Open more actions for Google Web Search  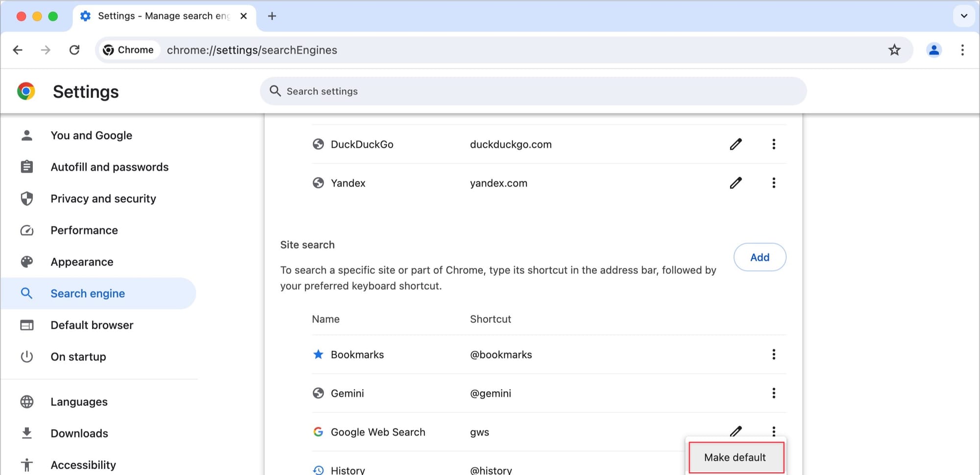(x=774, y=431)
